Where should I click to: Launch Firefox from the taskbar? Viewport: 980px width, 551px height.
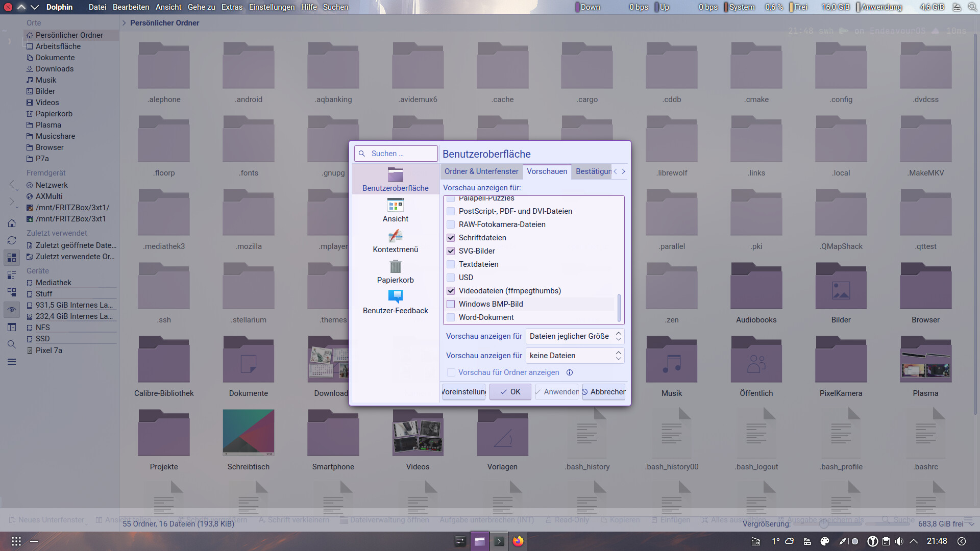pos(518,541)
